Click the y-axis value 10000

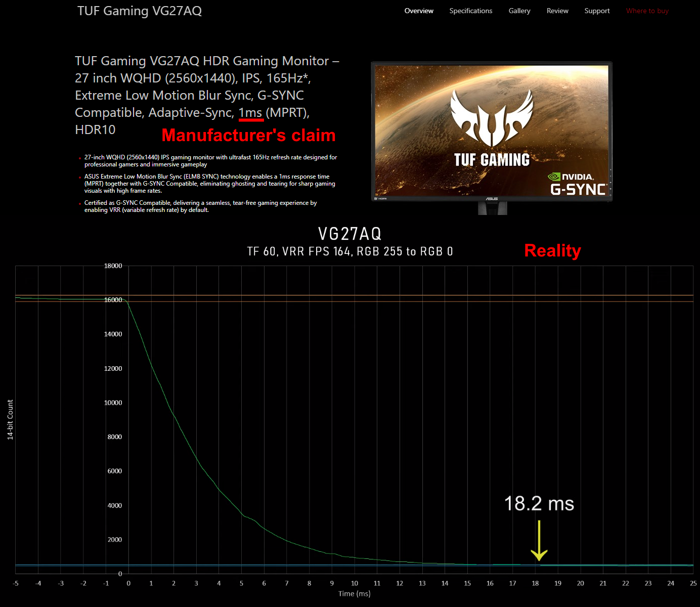pyautogui.click(x=113, y=403)
